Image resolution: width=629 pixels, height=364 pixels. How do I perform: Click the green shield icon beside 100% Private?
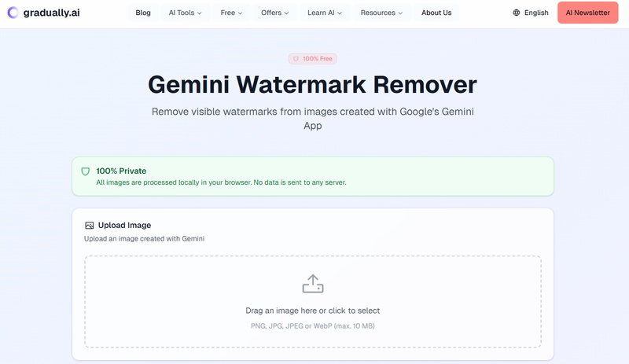click(x=86, y=171)
